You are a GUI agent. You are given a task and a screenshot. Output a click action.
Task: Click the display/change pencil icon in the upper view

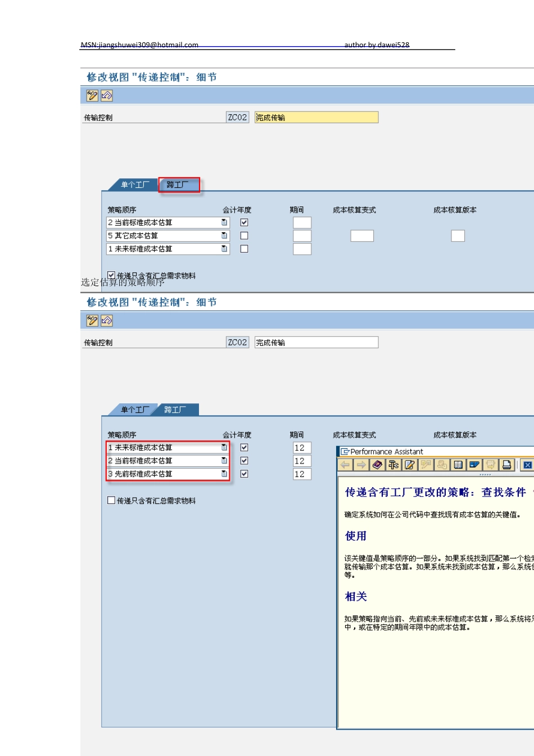[x=92, y=96]
